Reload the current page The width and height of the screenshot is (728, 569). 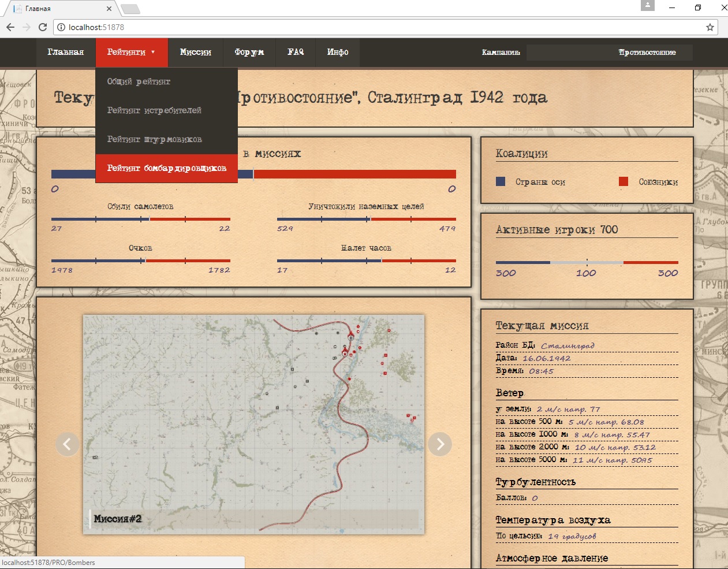pyautogui.click(x=43, y=27)
